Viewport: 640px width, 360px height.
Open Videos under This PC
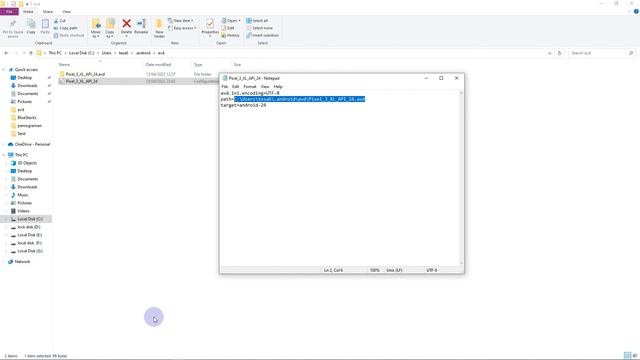(23, 211)
